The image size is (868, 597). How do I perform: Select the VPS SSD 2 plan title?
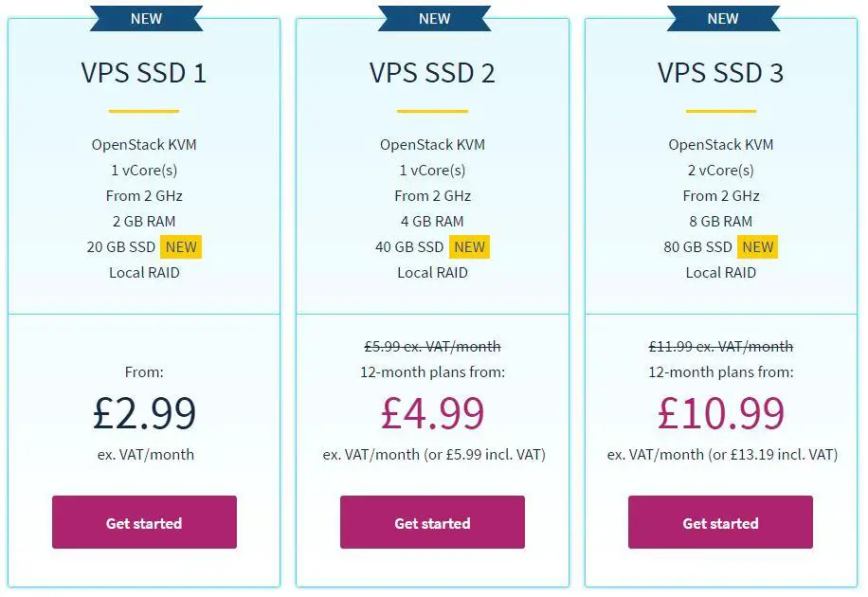click(x=432, y=73)
